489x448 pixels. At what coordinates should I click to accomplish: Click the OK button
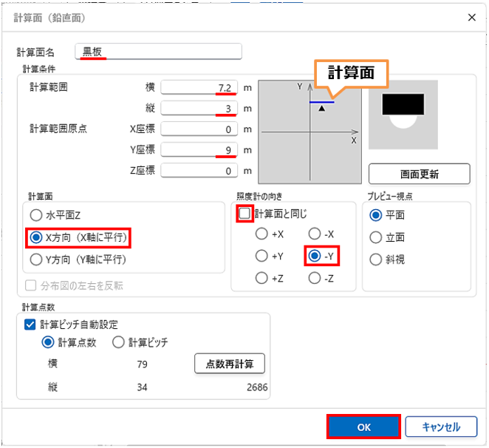click(x=363, y=427)
